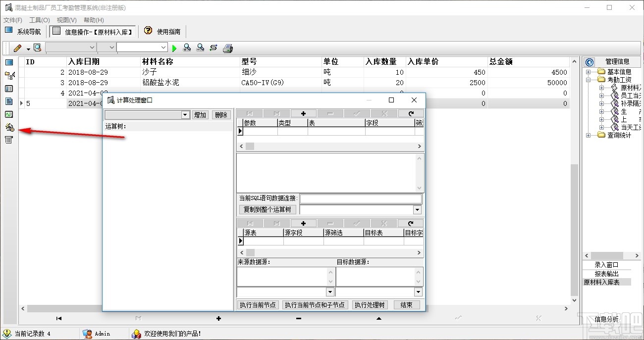
Task: Expand the 查询统计 tree folder
Action: point(588,135)
